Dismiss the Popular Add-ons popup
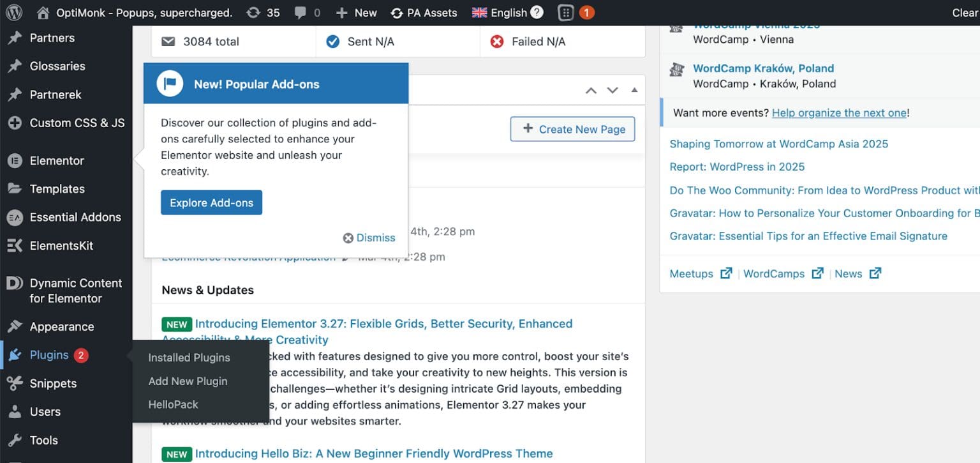The image size is (980, 463). pos(369,238)
